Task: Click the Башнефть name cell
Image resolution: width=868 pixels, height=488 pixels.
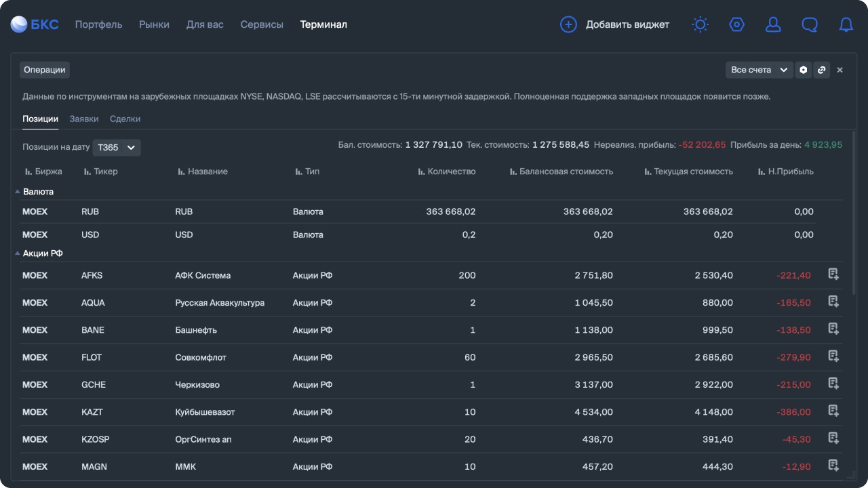Action: (196, 330)
